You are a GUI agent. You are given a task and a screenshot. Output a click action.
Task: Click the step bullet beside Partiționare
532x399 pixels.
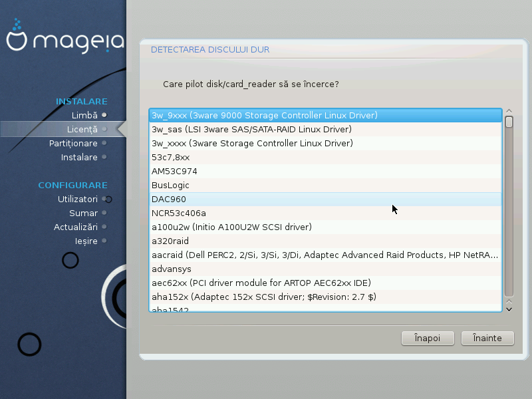[x=104, y=143]
